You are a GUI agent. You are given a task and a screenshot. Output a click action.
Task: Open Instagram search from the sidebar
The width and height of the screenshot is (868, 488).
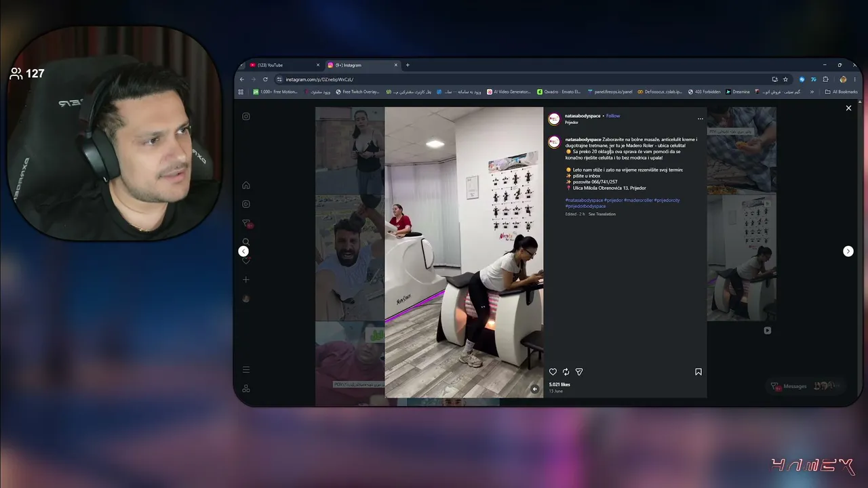(x=246, y=242)
